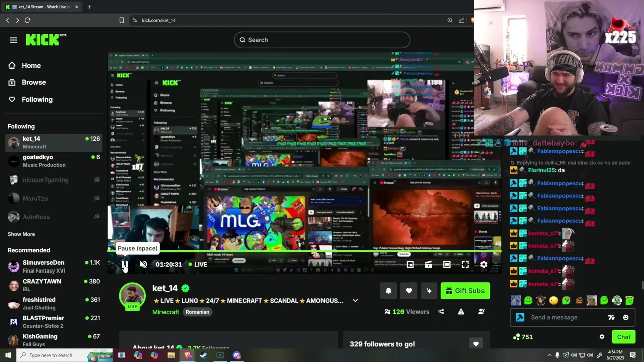Select the yellow face quick emote
The height and width of the screenshot is (362, 644).
coord(553,301)
